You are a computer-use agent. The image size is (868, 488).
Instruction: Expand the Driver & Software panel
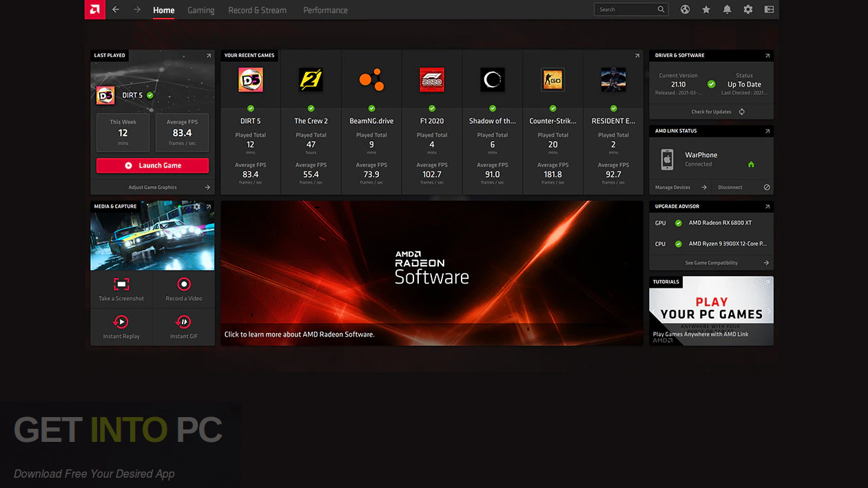click(767, 56)
